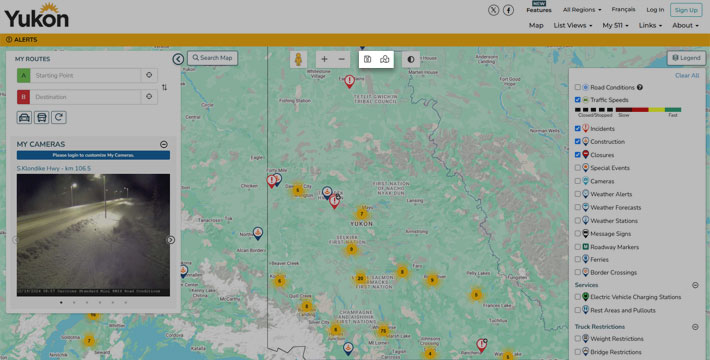This screenshot has width=710, height=360.
Task: Collapse the Services legend section
Action: coord(695,285)
